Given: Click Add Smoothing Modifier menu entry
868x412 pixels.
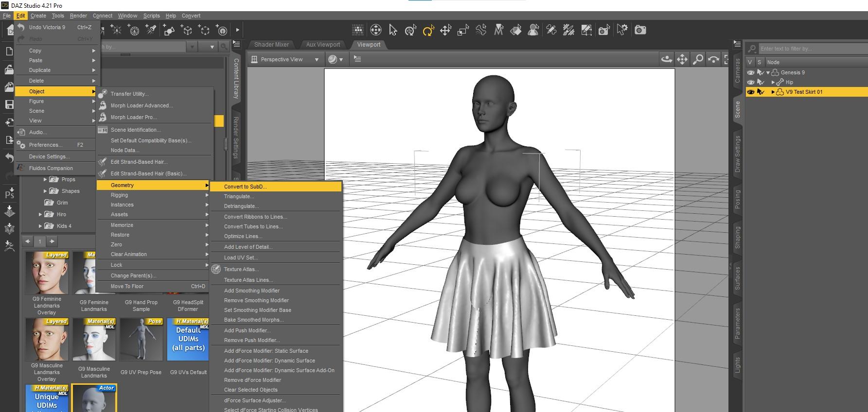Looking at the screenshot, I should (251, 291).
